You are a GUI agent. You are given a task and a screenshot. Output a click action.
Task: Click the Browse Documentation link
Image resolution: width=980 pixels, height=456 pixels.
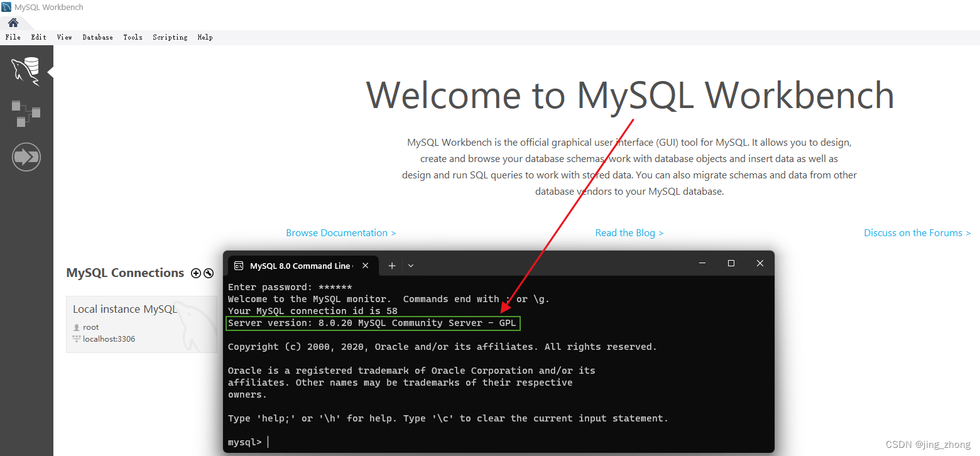(x=341, y=233)
